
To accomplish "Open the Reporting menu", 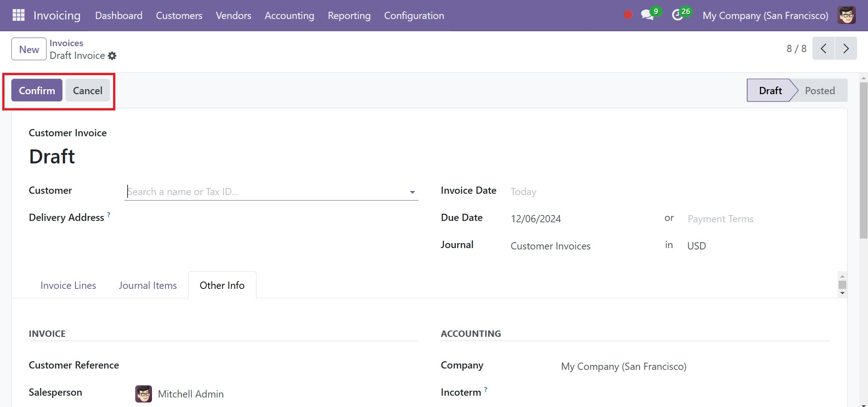I will [349, 15].
